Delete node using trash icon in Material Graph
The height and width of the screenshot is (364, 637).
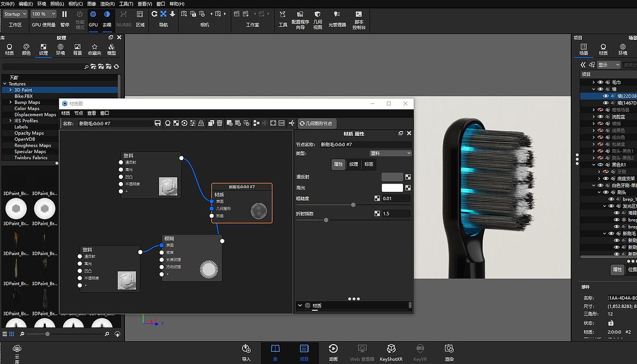(x=219, y=123)
